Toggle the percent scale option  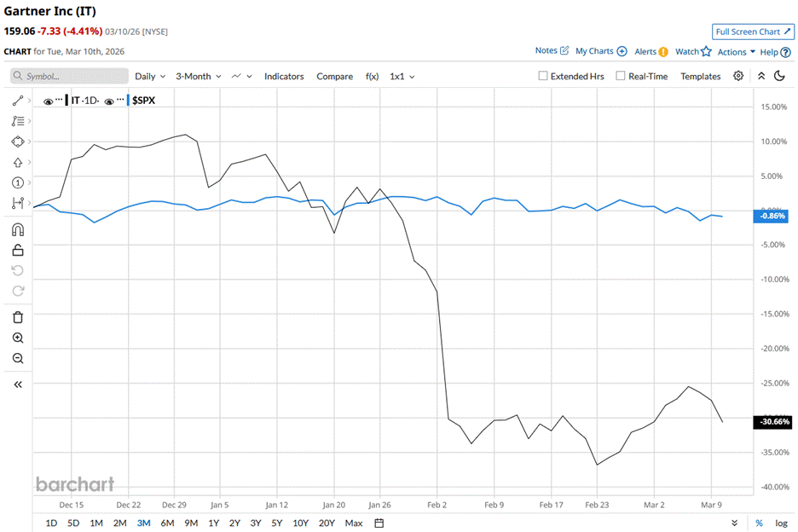tap(759, 523)
